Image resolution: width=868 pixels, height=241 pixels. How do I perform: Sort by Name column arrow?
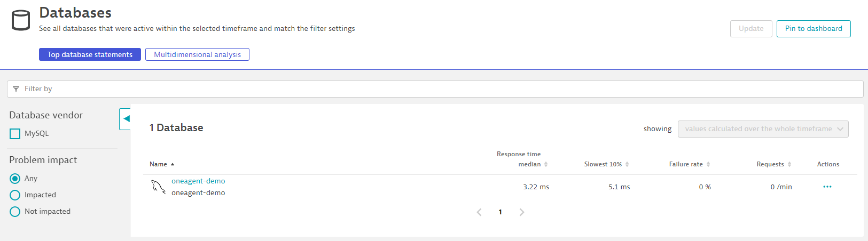(x=173, y=164)
